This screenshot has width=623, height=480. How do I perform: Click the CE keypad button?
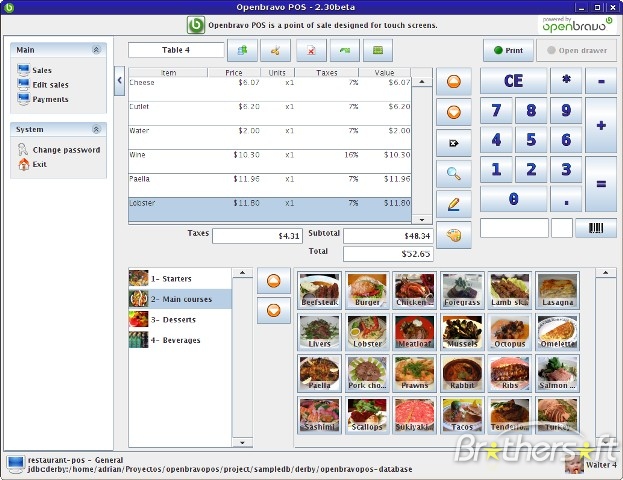513,81
